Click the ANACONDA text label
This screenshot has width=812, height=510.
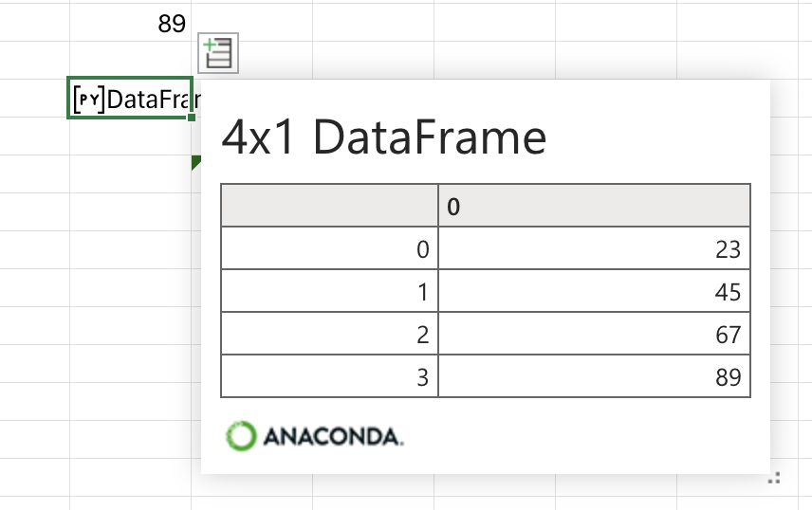pyautogui.click(x=333, y=436)
